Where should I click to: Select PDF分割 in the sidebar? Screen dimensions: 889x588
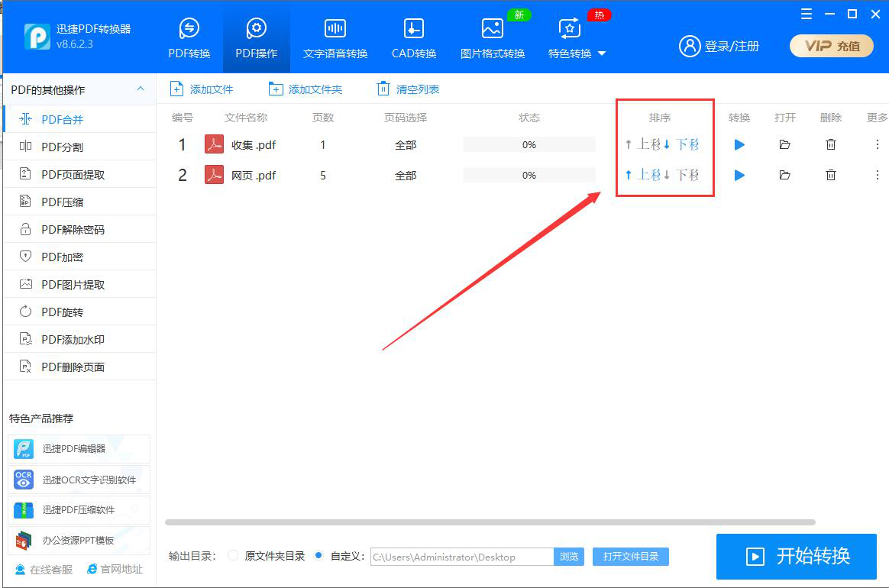(x=79, y=147)
